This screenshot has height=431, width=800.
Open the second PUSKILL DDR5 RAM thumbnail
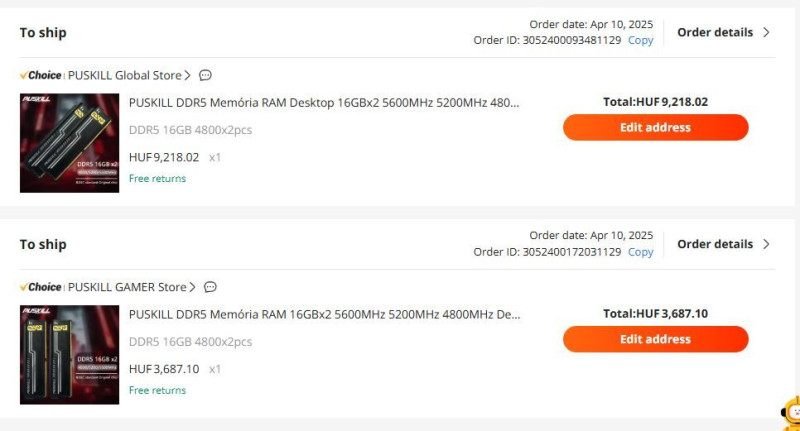pyautogui.click(x=69, y=355)
